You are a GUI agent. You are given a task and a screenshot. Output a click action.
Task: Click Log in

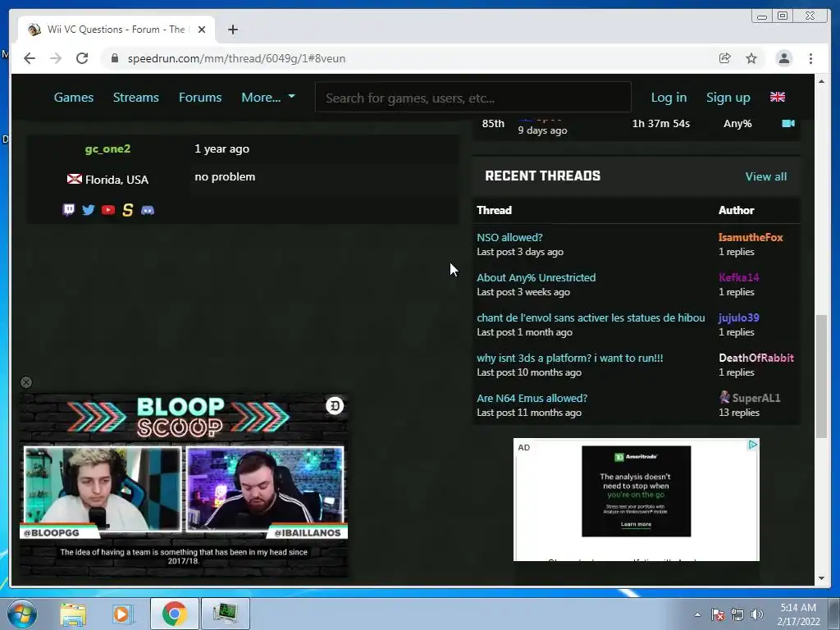[669, 97]
